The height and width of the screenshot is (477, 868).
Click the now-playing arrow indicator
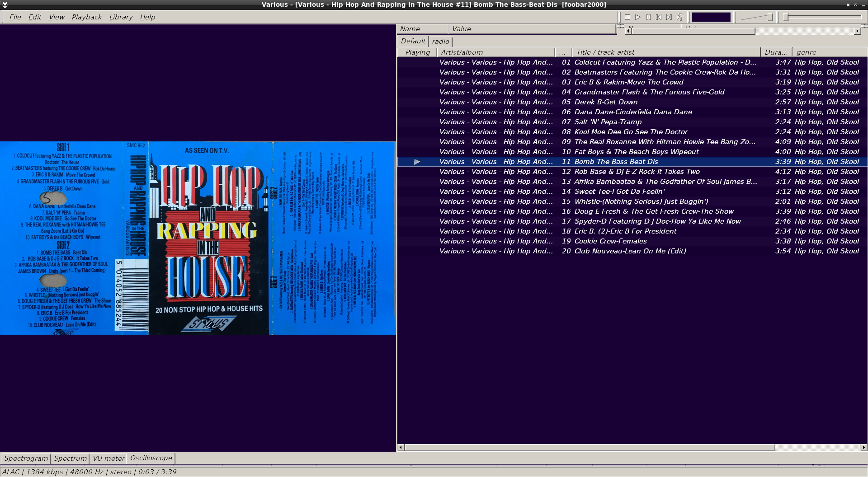click(x=417, y=162)
